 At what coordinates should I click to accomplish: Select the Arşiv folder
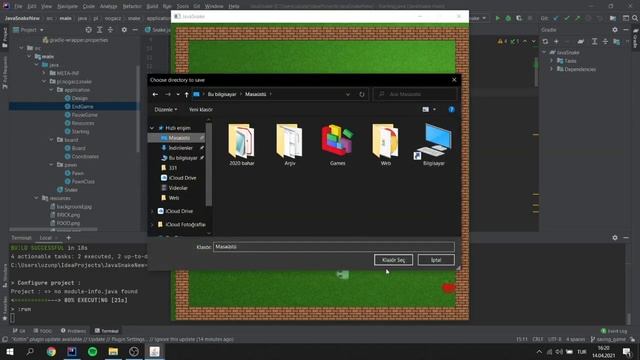pos(290,144)
